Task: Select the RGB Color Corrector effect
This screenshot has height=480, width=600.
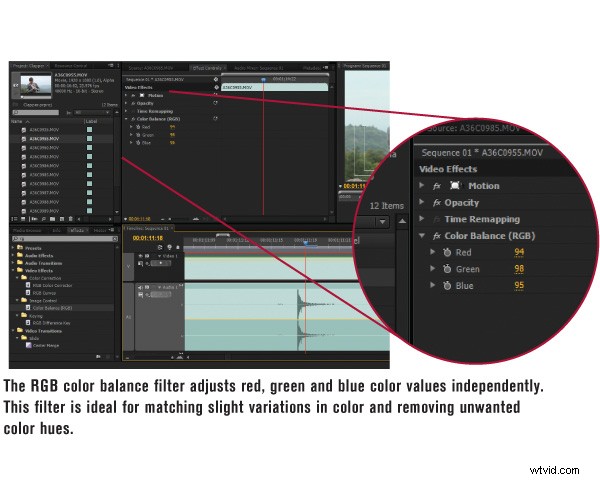Action: point(52,286)
